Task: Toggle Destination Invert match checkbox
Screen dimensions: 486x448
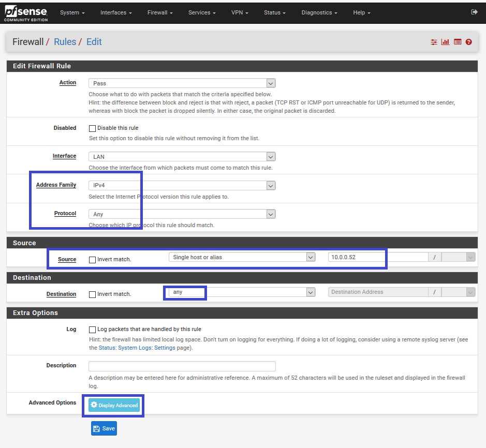Action: pyautogui.click(x=92, y=294)
